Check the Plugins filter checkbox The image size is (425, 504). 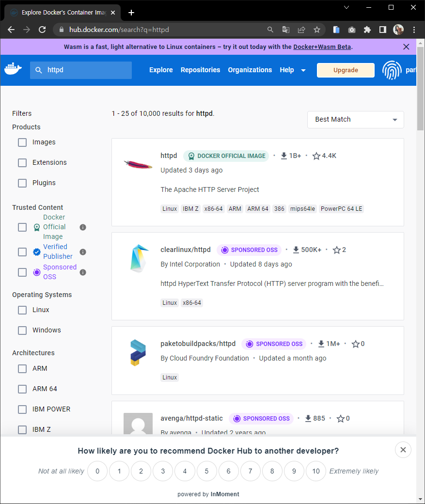point(22,183)
